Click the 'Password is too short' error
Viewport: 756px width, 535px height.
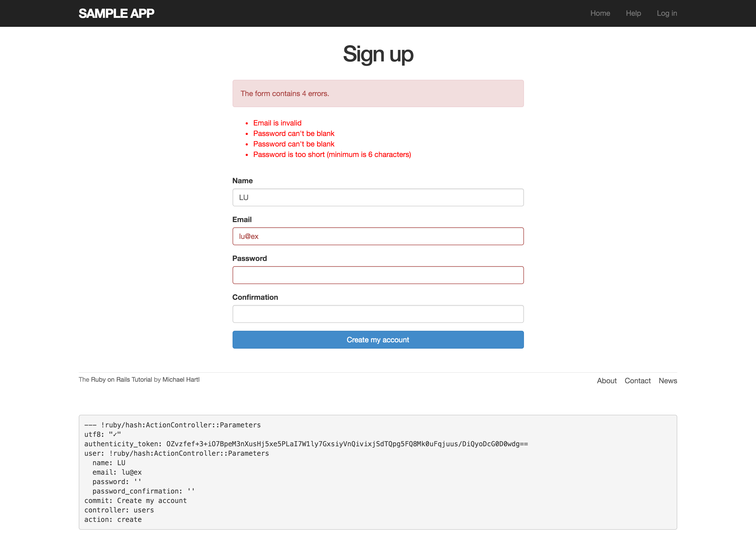(x=332, y=155)
